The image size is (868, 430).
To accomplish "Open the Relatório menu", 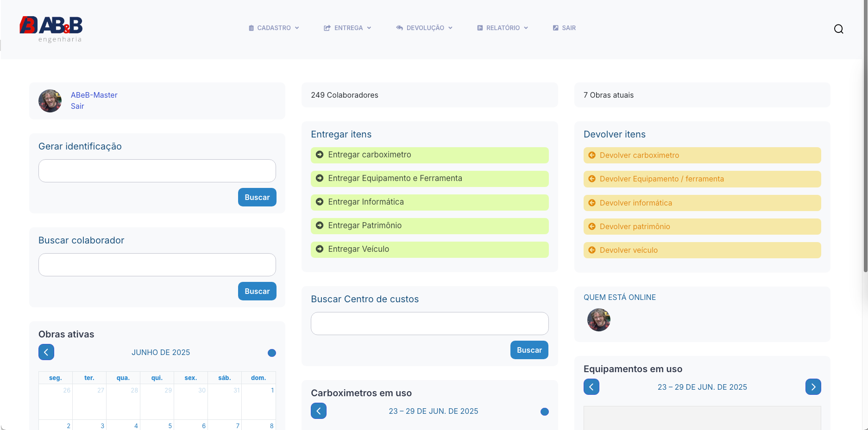I will click(x=503, y=28).
